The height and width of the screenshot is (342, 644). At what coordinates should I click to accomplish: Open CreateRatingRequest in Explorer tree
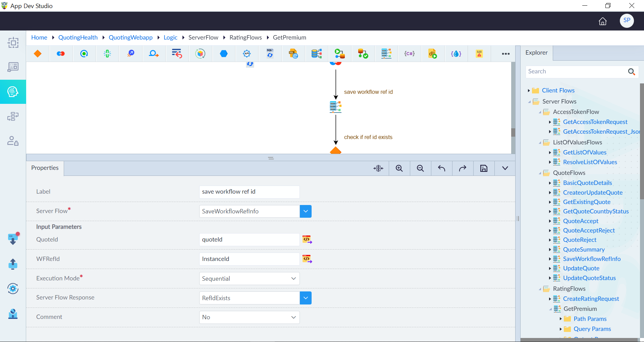click(x=591, y=299)
